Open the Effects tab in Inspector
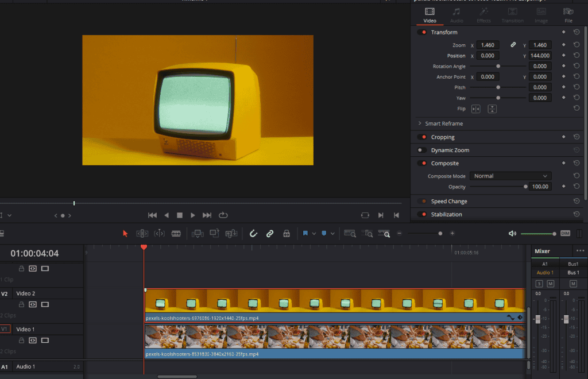Viewport: 588px width, 379px height. (x=483, y=16)
